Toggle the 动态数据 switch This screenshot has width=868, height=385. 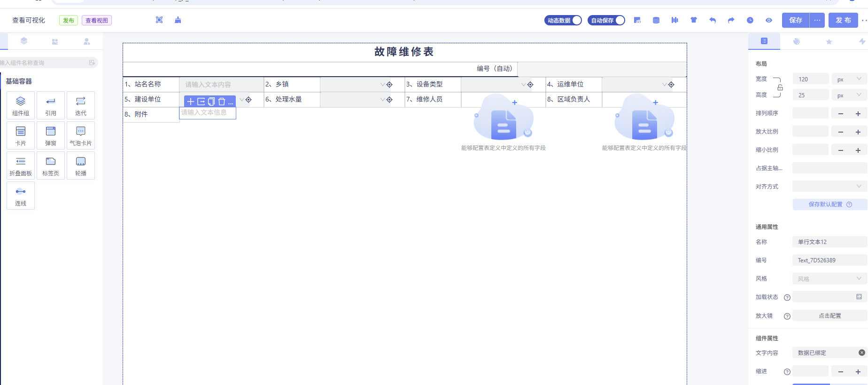pyautogui.click(x=563, y=20)
